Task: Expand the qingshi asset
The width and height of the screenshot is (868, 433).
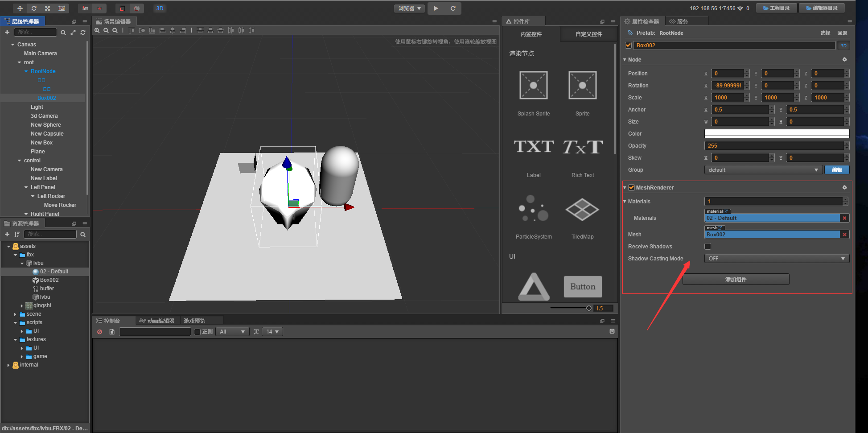Action: (22, 306)
